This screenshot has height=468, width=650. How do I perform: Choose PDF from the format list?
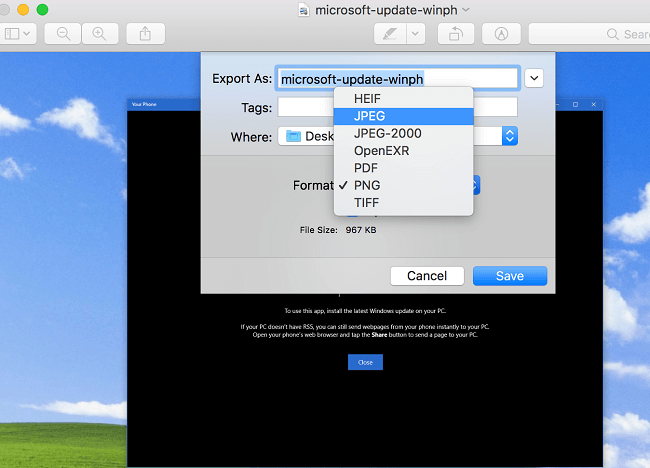point(403,168)
